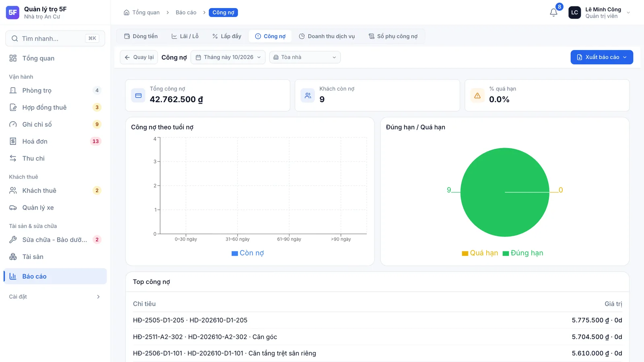Viewport: 644px width, 362px height.
Task: Open Sổ phụ công nợ tab
Action: point(393,36)
